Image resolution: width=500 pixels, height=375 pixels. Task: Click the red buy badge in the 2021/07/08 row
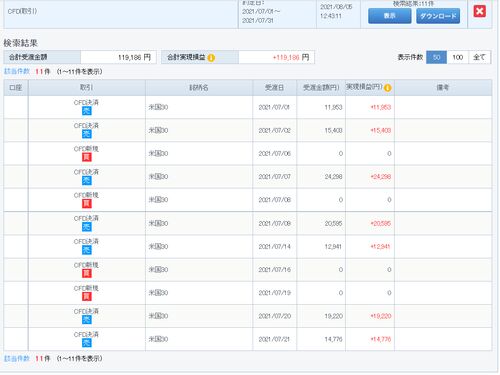[x=87, y=204]
